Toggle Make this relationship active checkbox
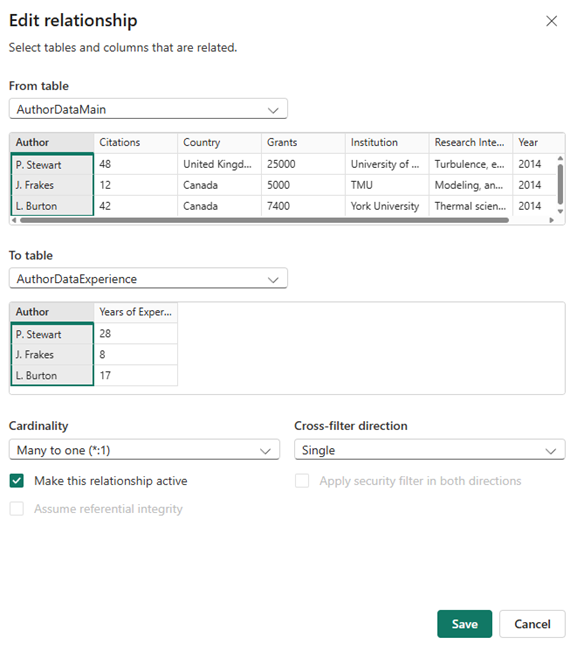 (x=17, y=481)
